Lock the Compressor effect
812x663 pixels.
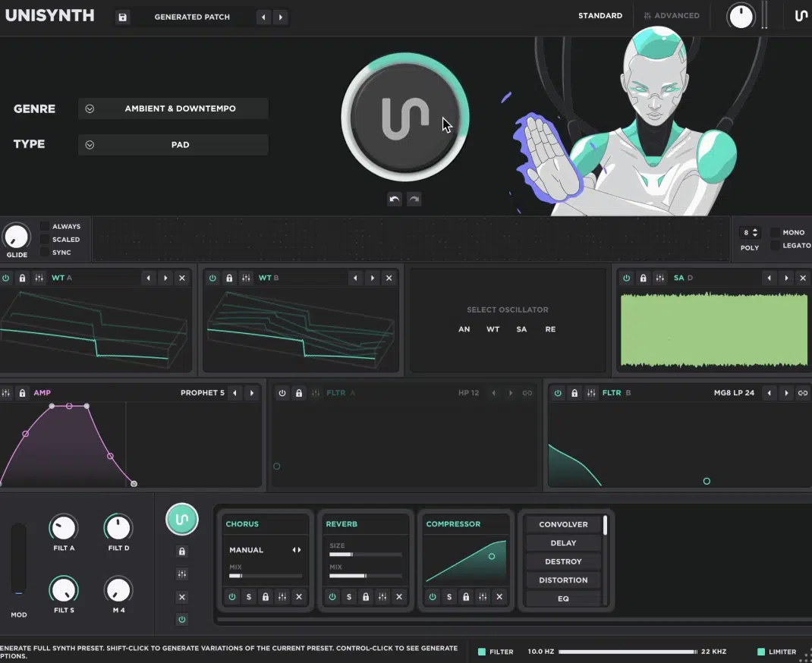(x=465, y=597)
